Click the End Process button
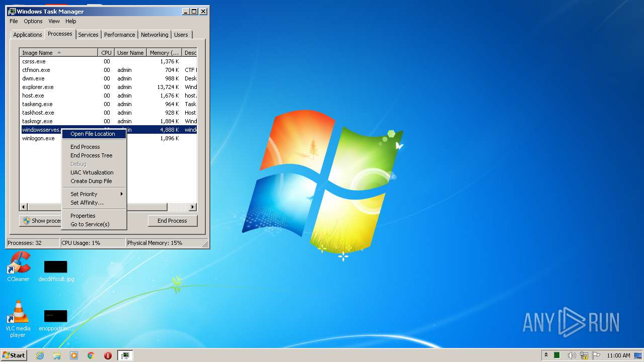This screenshot has height=362, width=644. tap(173, 221)
